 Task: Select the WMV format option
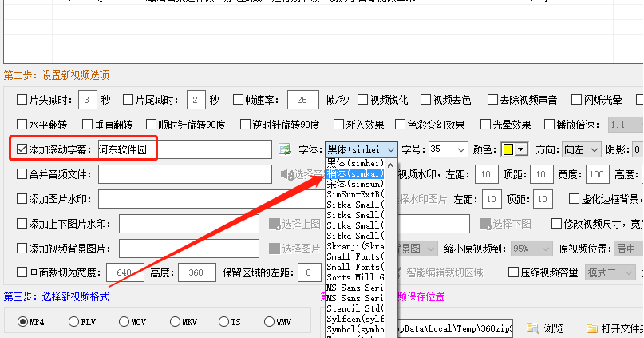269,321
